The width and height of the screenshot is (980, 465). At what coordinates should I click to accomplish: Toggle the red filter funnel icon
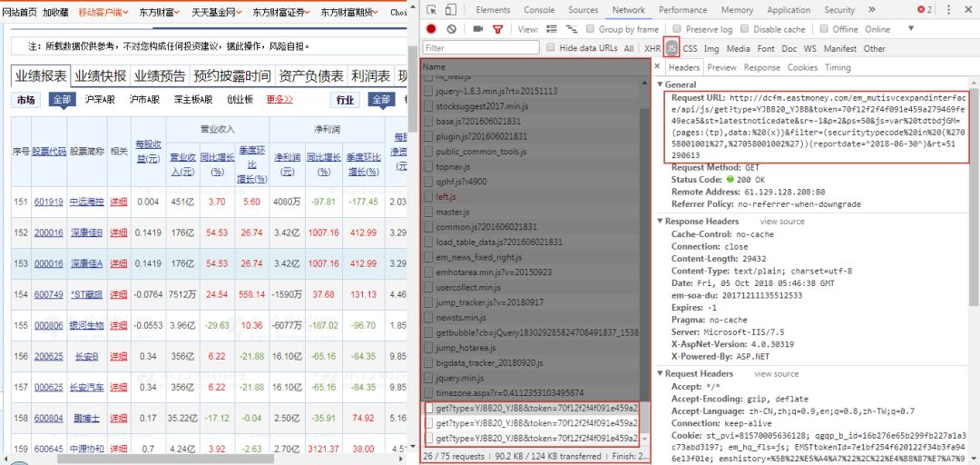[x=497, y=29]
